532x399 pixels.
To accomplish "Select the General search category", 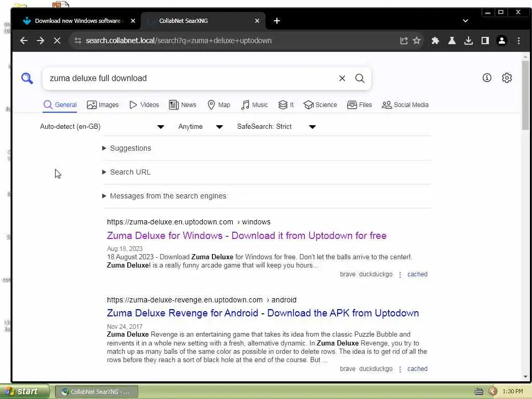I will coord(60,105).
